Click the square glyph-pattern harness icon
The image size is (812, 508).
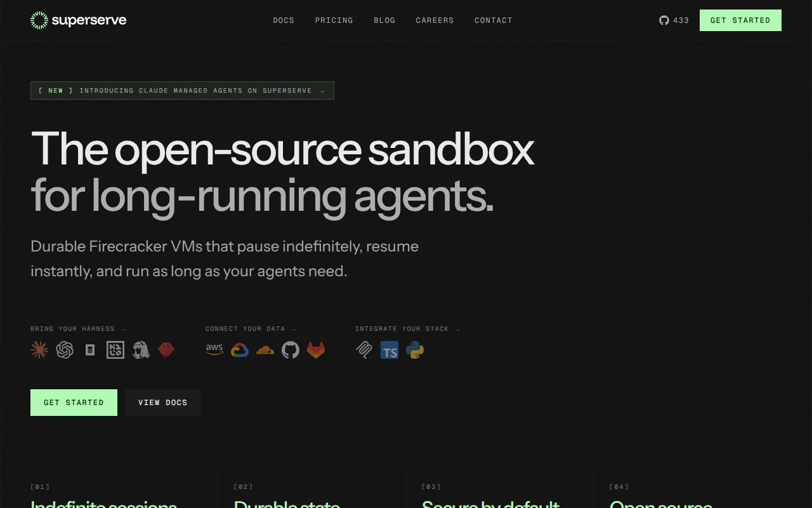(115, 350)
